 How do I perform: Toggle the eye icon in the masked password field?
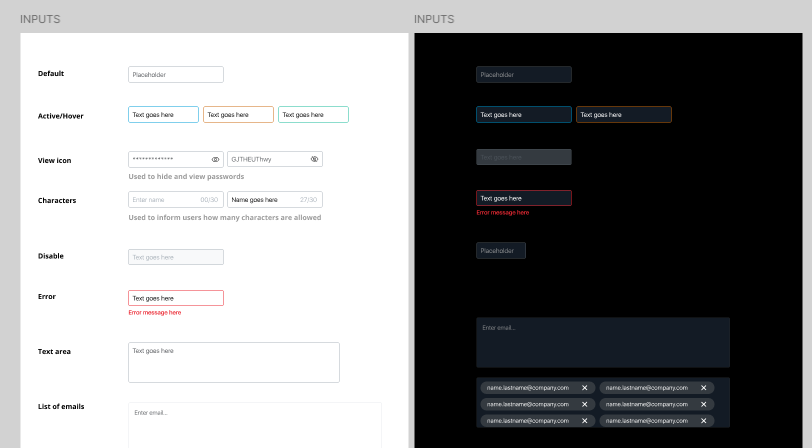click(215, 160)
